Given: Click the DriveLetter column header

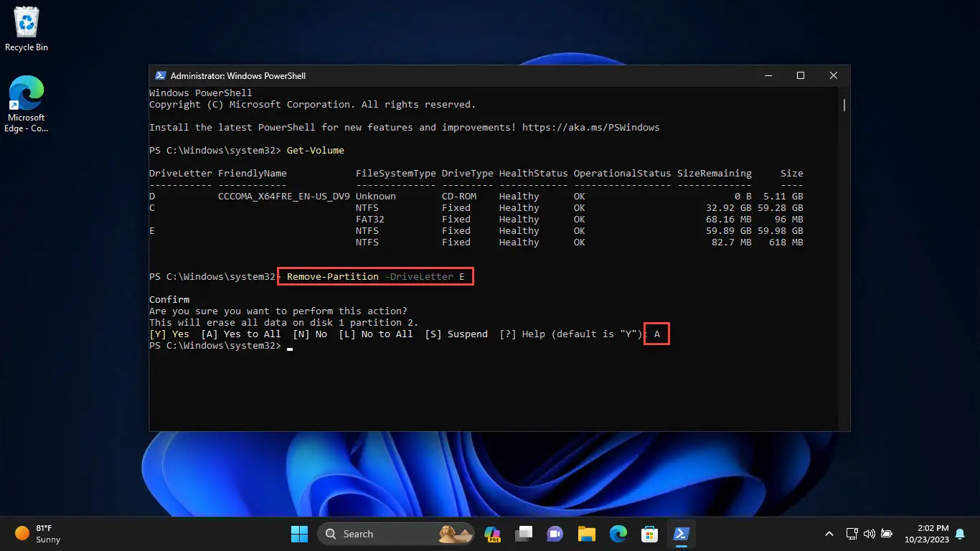Looking at the screenshot, I should pyautogui.click(x=181, y=174).
